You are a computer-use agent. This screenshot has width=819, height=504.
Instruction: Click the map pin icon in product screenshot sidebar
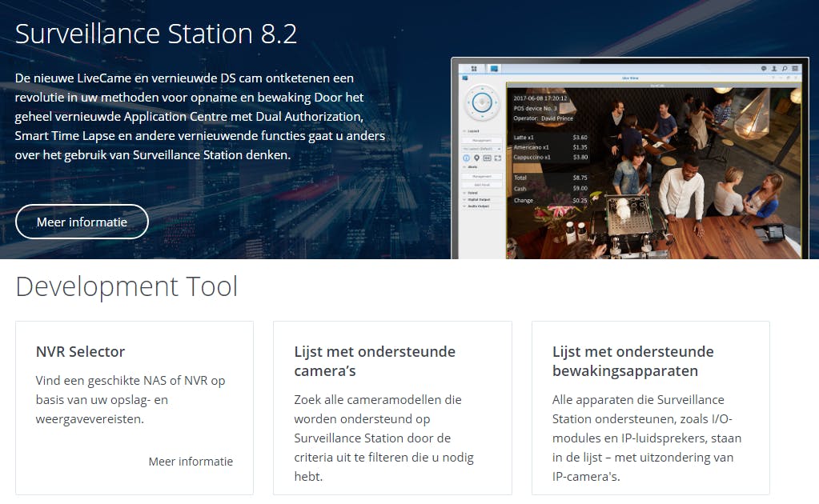click(x=476, y=158)
